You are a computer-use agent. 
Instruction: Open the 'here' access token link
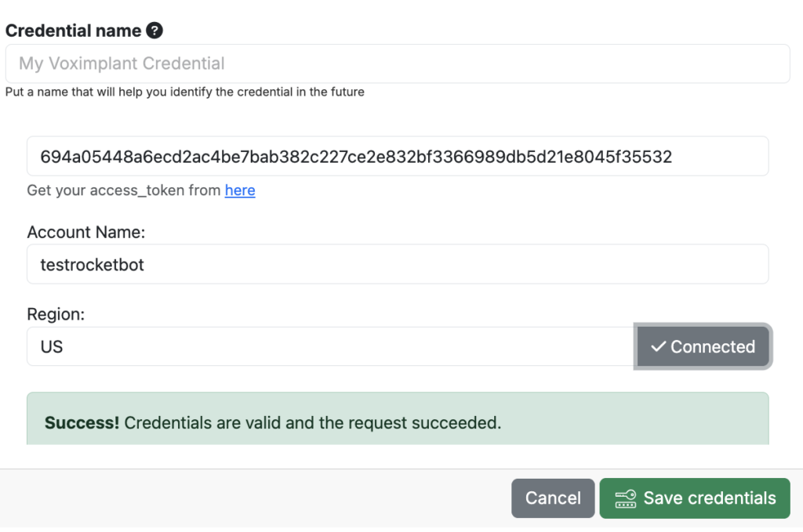pos(240,190)
